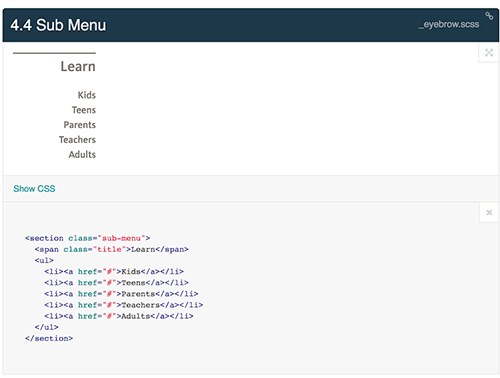
Task: Open the Teens menu link
Action: coord(84,110)
